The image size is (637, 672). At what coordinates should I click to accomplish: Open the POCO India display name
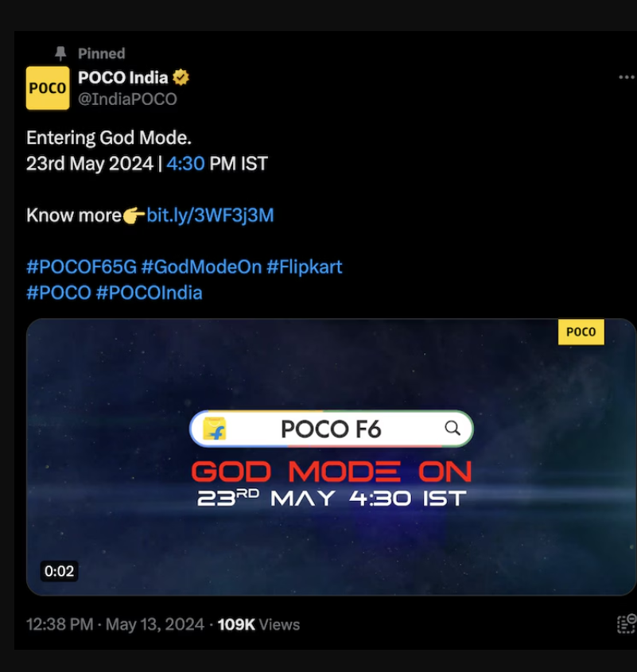122,78
